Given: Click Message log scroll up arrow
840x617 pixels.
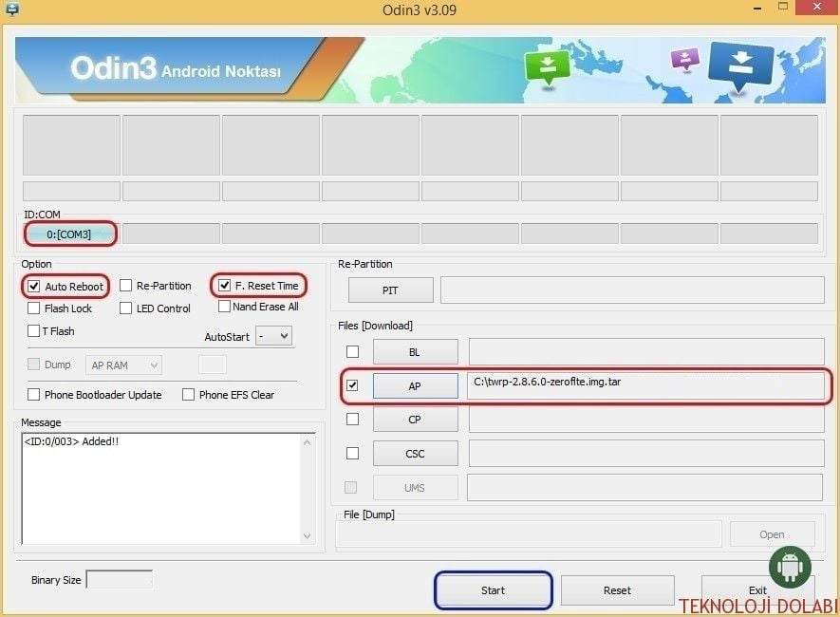Looking at the screenshot, I should click(x=307, y=442).
